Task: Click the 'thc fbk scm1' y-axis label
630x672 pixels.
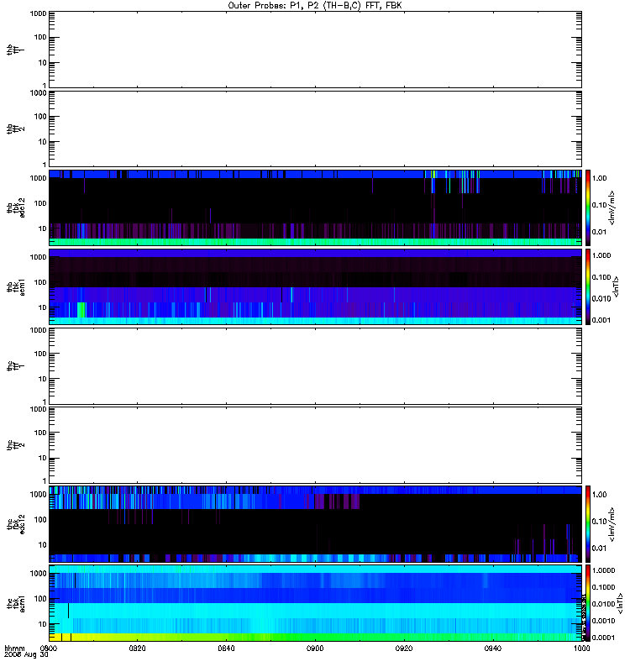Action: (x=16, y=603)
